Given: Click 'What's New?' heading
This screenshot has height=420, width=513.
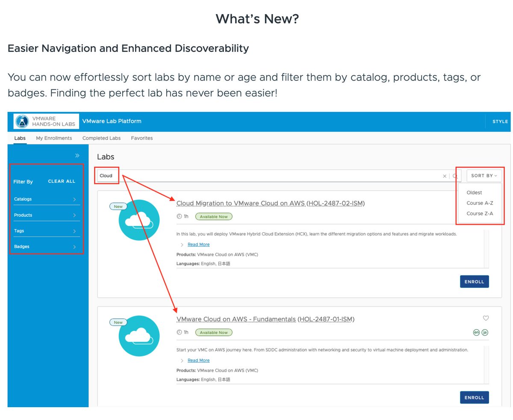Looking at the screenshot, I should tap(257, 19).
